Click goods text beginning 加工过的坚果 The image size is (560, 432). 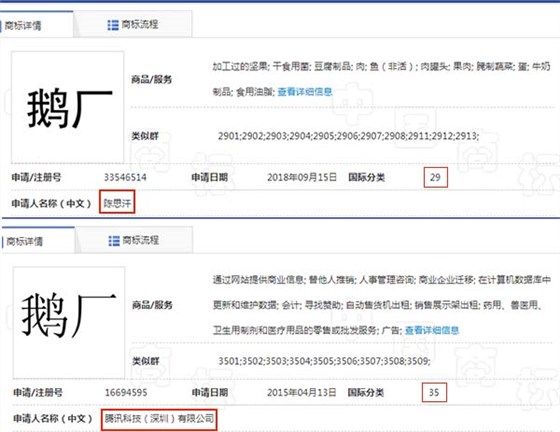click(x=381, y=66)
